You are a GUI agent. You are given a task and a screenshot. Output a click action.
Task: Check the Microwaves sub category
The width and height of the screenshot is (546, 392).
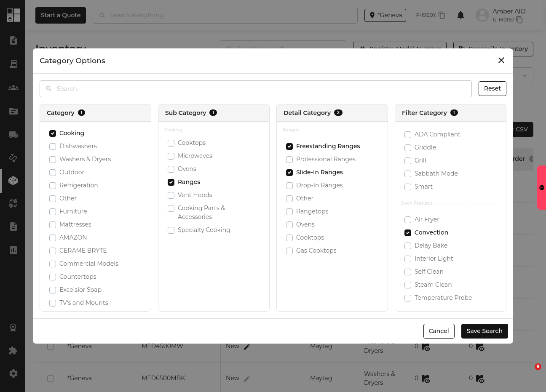coord(171,156)
